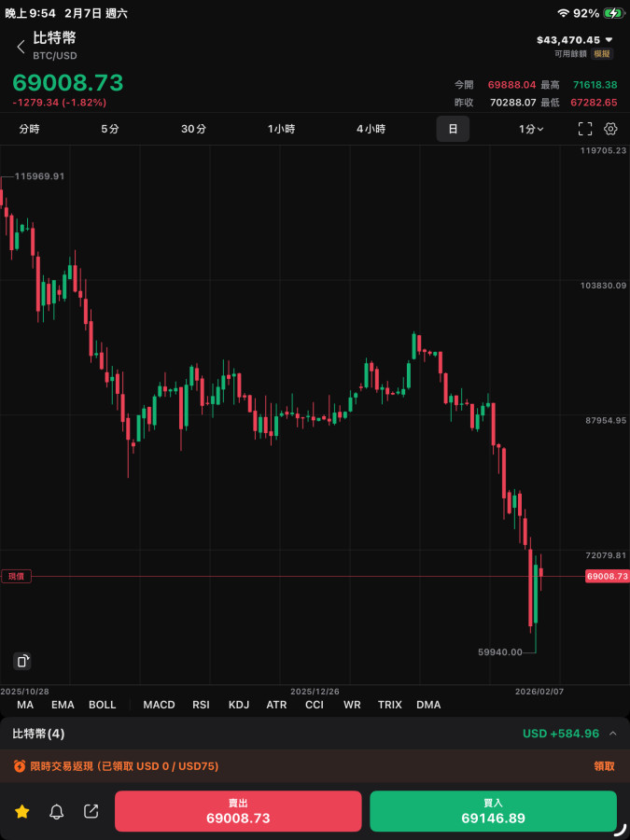The height and width of the screenshot is (840, 630).
Task: Tap the 72079.81 axis value
Action: coord(606,555)
